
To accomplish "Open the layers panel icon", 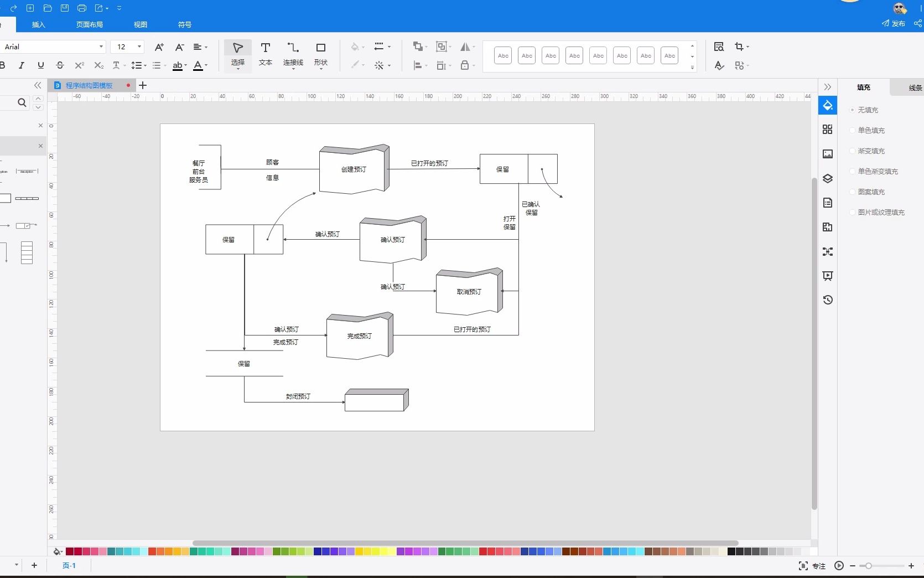I will (828, 178).
